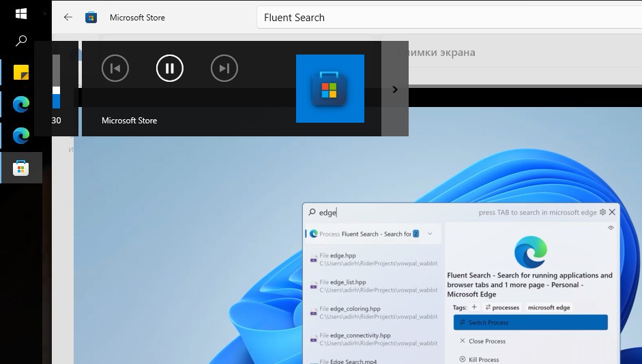Open the upper Microsoft Edge taskbar icon
The width and height of the screenshot is (642, 364).
pyautogui.click(x=21, y=104)
